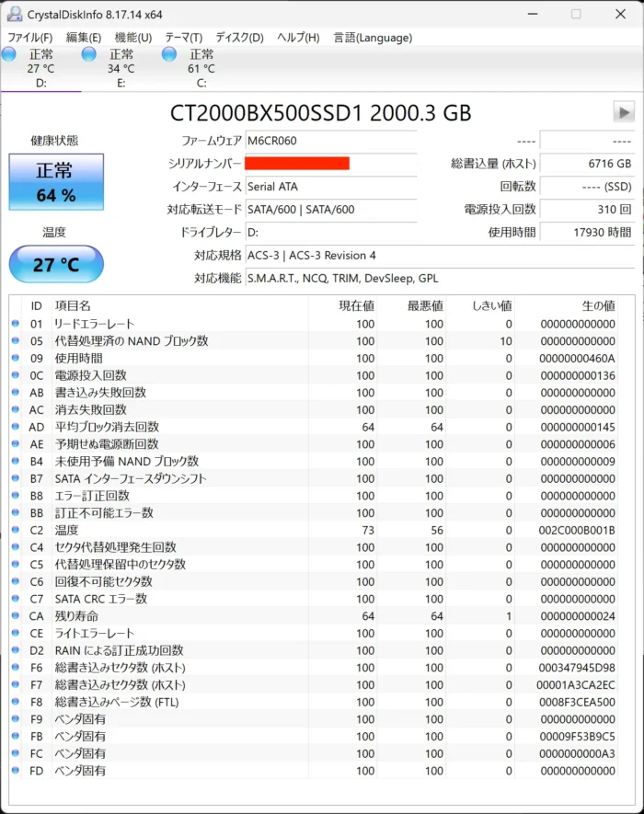644x814 pixels.
Task: Click the CrystalDiskInfo app icon in title bar
Action: 14,14
